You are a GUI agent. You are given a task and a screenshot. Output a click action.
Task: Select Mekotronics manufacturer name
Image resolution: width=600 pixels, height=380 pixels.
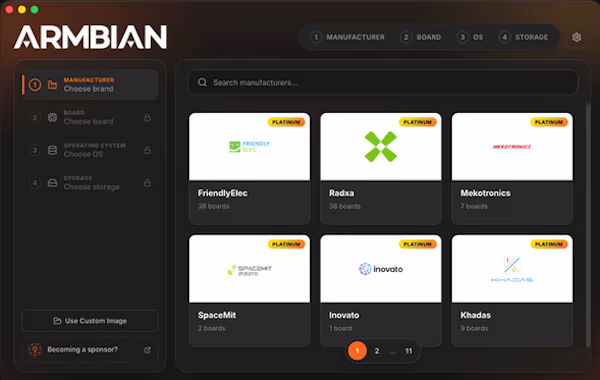click(x=485, y=193)
